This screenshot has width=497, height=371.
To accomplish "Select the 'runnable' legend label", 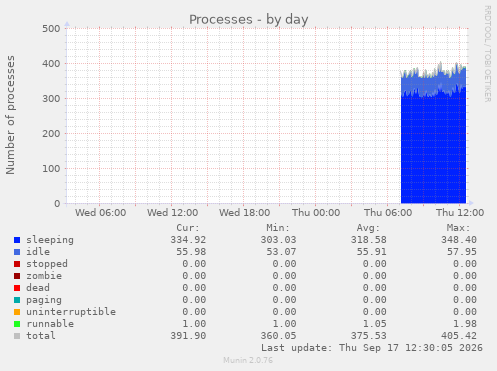I will 50,324.
